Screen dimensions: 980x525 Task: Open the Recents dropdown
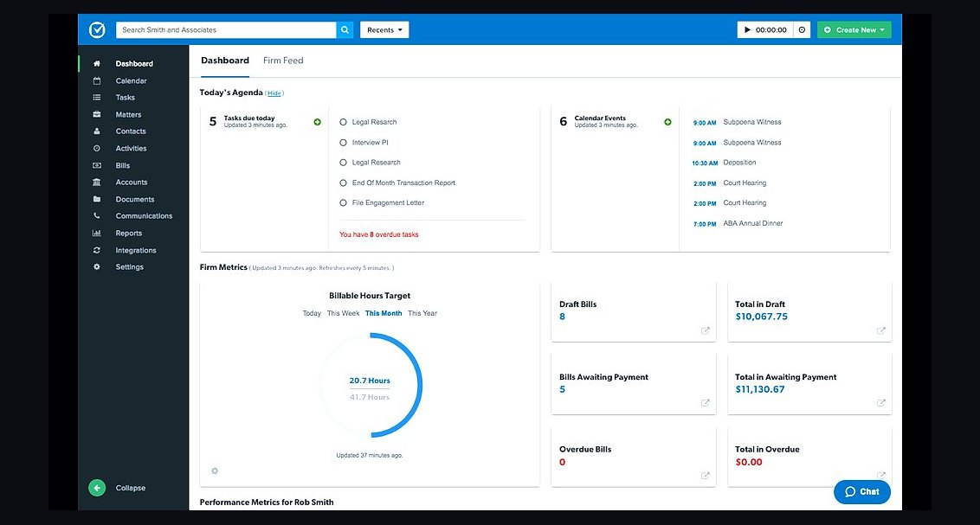(x=384, y=29)
